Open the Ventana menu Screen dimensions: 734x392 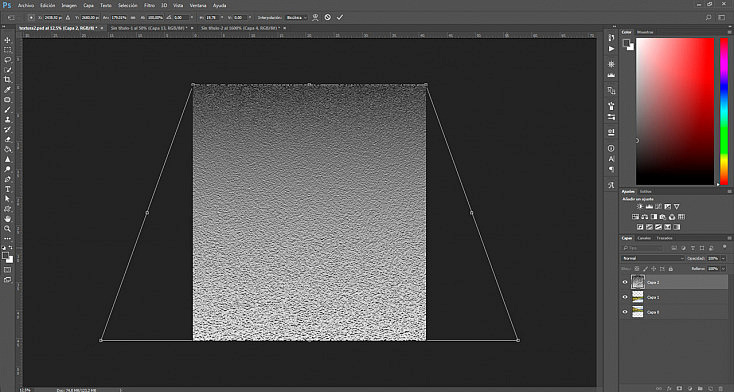pyautogui.click(x=198, y=6)
